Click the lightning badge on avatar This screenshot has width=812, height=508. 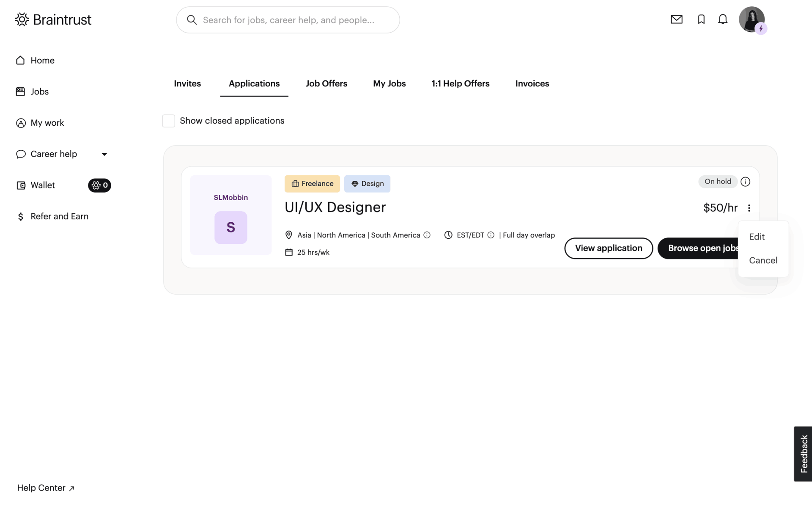tap(761, 29)
